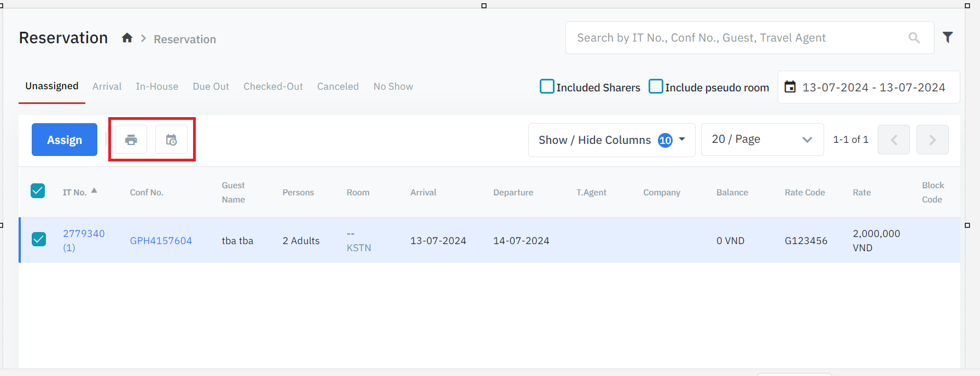980x376 pixels.
Task: Open confirmation number GPH4157604 link
Action: point(161,241)
